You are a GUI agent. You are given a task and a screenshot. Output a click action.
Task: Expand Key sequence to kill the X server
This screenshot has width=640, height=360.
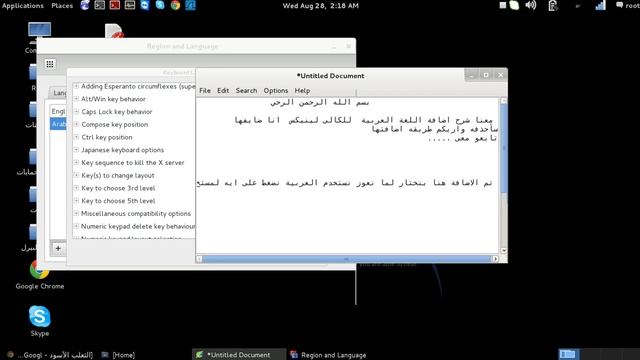tap(76, 162)
